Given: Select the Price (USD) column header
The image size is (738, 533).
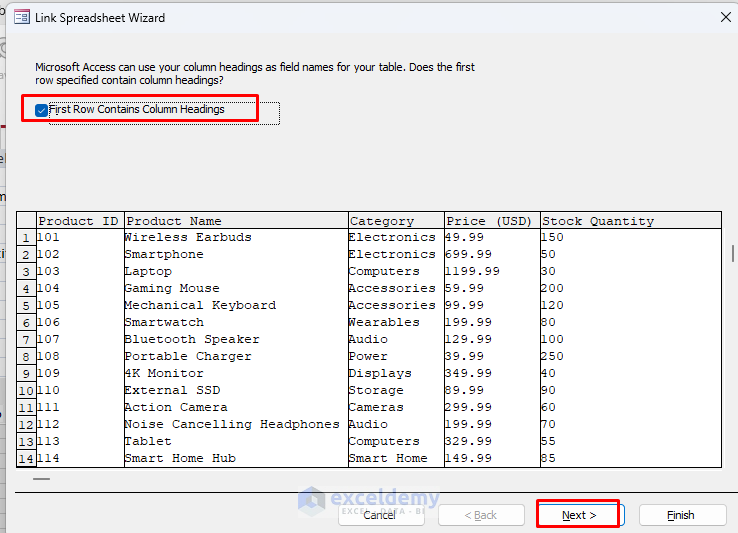Looking at the screenshot, I should coord(492,221).
